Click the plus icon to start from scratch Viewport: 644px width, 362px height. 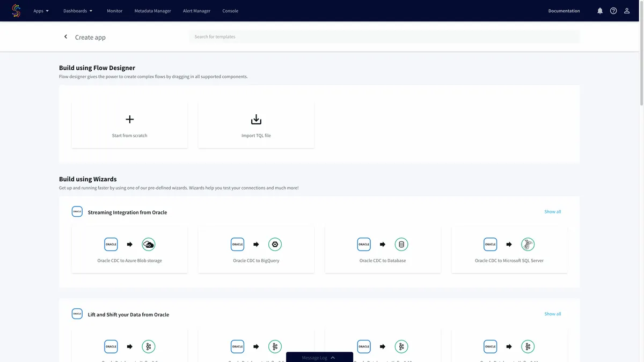[x=129, y=120]
